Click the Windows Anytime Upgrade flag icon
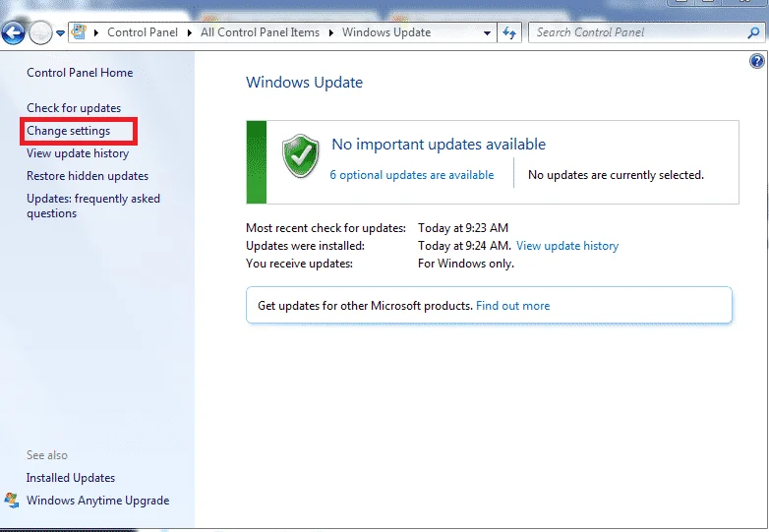The height and width of the screenshot is (532, 769). [12, 501]
